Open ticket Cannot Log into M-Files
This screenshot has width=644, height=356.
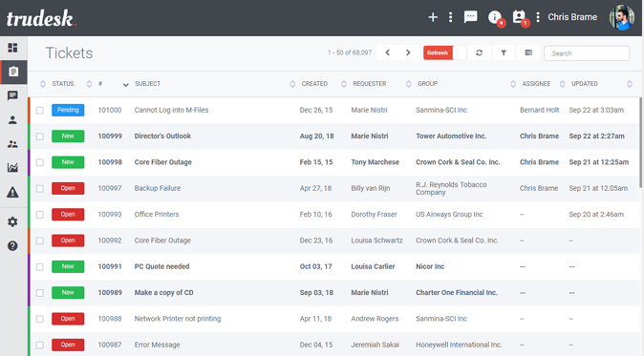point(171,110)
